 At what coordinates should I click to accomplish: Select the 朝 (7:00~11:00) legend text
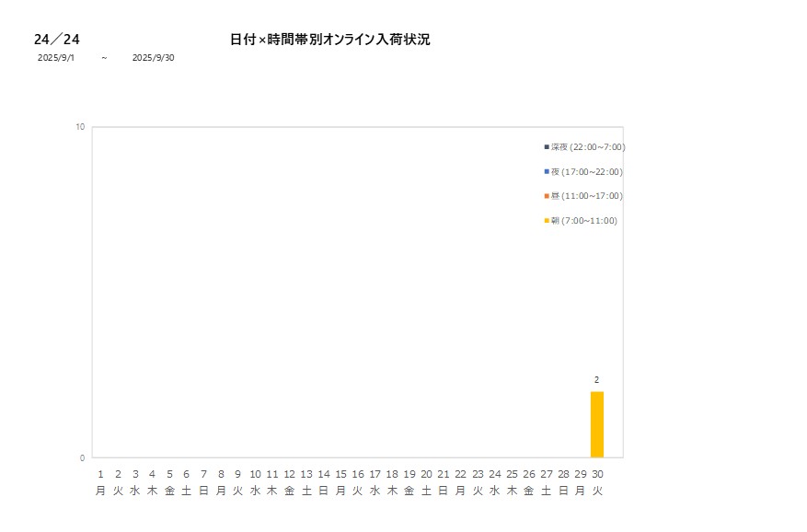[584, 221]
